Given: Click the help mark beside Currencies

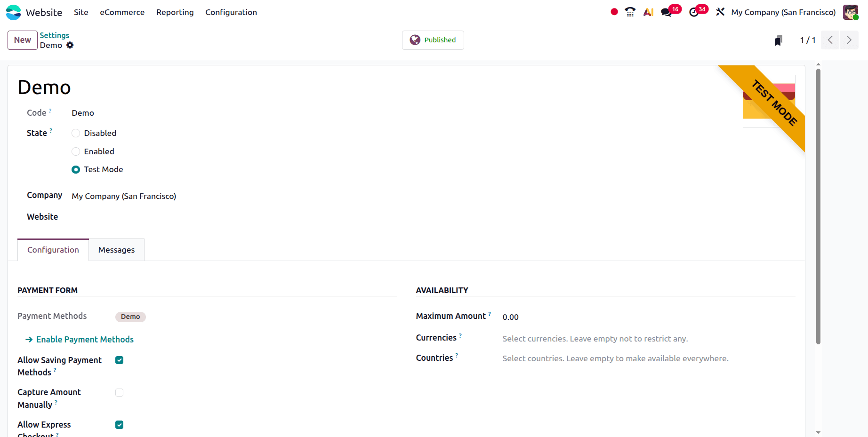Looking at the screenshot, I should (x=460, y=335).
